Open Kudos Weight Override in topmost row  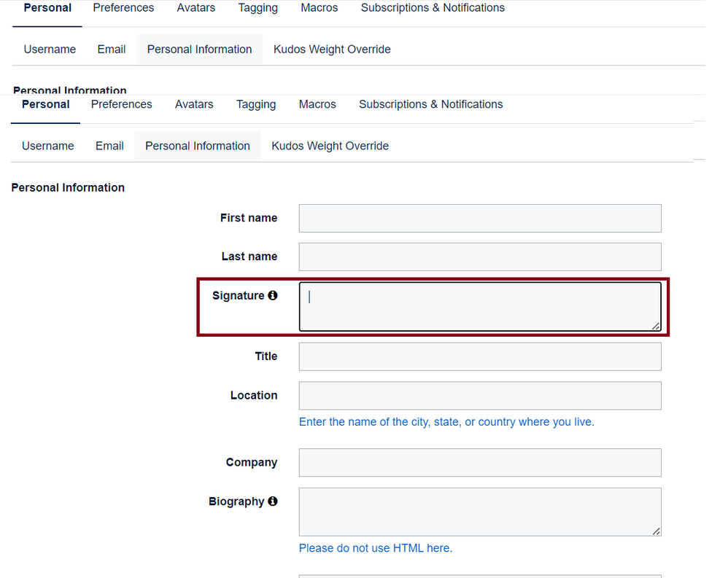332,49
